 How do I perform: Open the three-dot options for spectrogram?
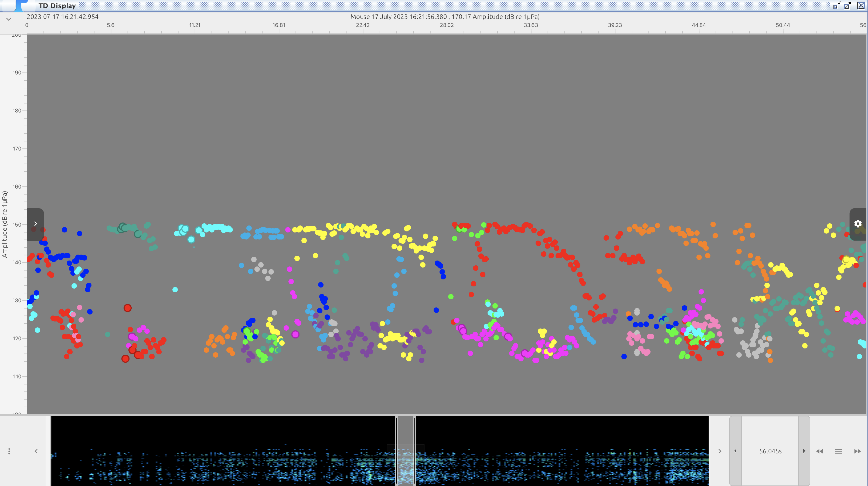click(x=9, y=451)
